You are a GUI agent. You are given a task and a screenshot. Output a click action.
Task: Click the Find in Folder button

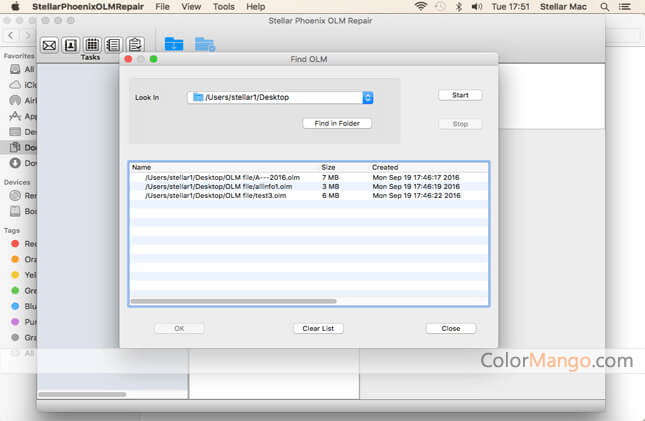tap(337, 123)
